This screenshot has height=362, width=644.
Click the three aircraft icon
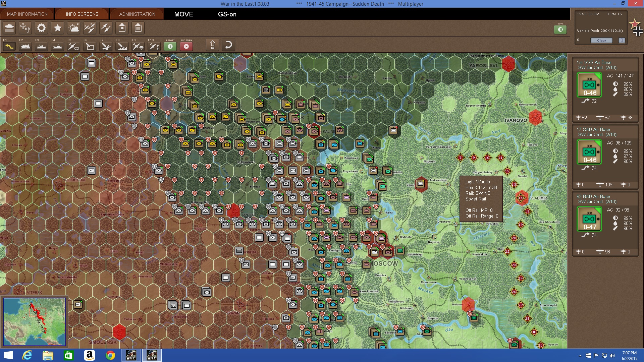(90, 28)
